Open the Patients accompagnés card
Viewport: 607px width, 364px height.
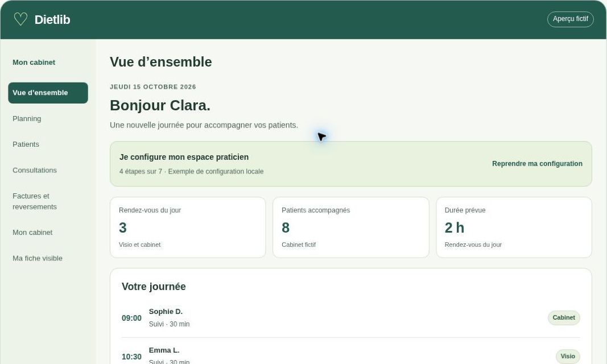coord(351,227)
